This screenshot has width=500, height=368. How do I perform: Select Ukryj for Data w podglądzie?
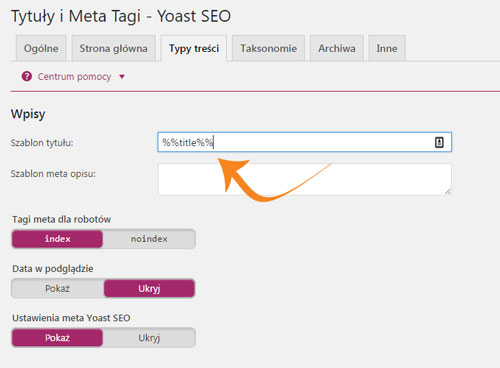[x=149, y=288]
